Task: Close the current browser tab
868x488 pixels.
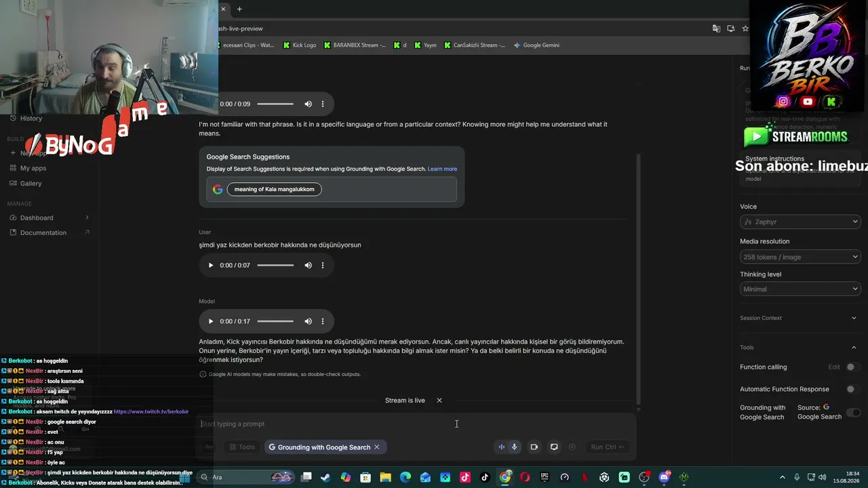Action: (x=223, y=9)
